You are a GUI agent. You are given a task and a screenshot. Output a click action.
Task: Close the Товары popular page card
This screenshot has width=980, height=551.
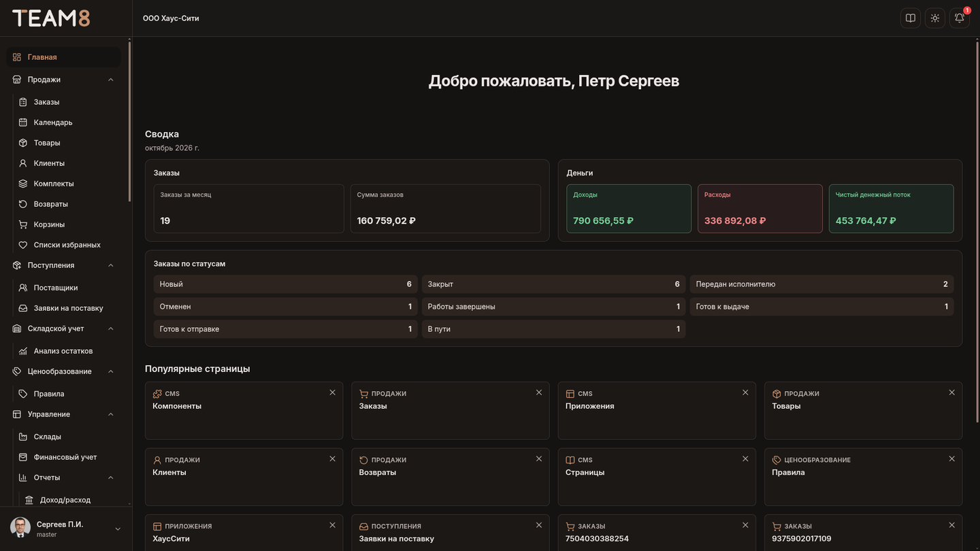coord(952,393)
